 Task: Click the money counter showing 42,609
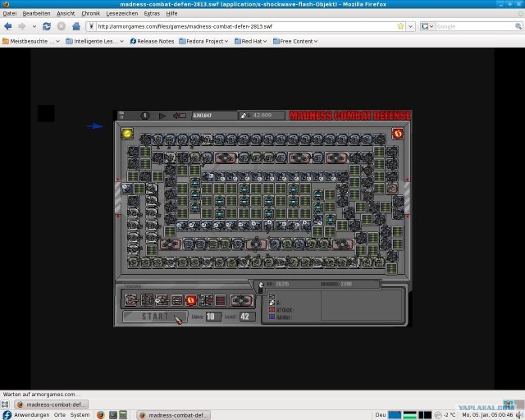(262, 115)
